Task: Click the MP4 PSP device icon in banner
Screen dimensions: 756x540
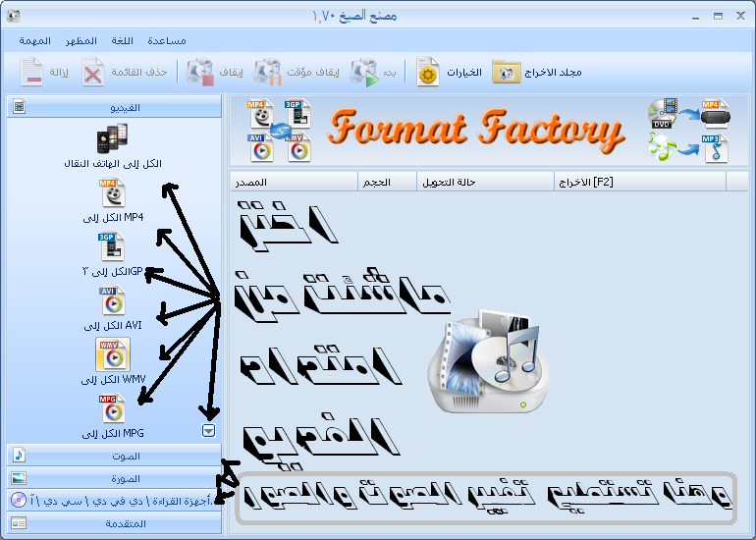Action: tap(715, 114)
